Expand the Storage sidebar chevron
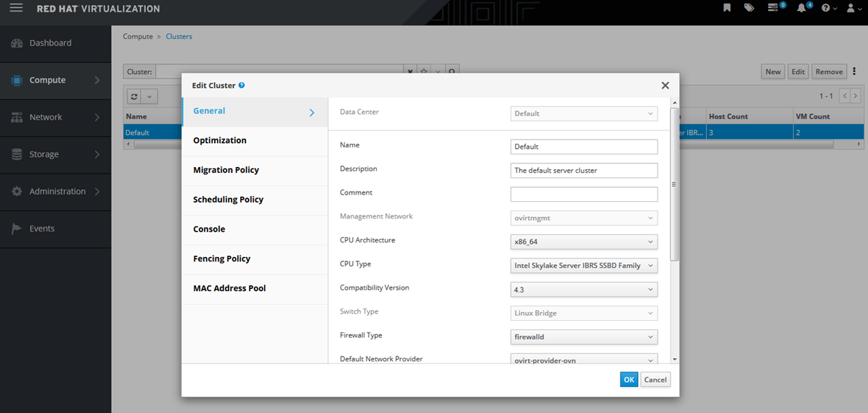 (97, 155)
